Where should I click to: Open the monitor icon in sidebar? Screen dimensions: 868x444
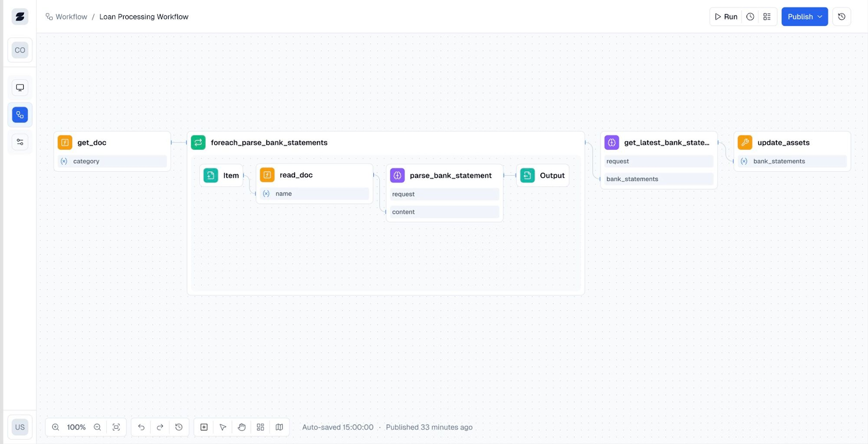[x=20, y=88]
